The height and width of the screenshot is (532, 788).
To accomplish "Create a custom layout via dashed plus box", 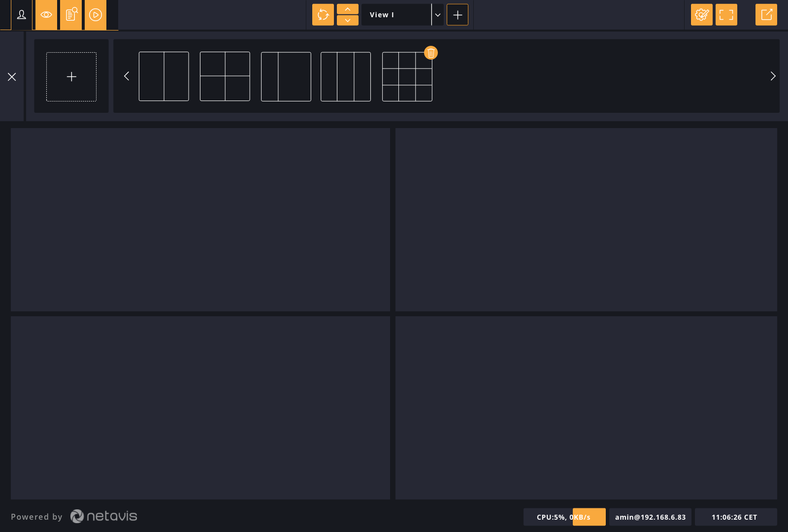I will tap(71, 77).
